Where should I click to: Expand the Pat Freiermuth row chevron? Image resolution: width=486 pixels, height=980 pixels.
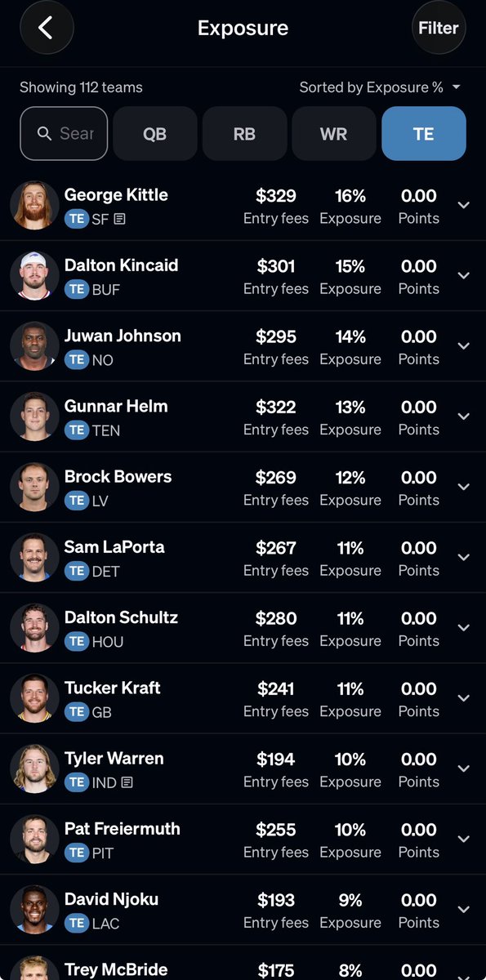coord(464,839)
